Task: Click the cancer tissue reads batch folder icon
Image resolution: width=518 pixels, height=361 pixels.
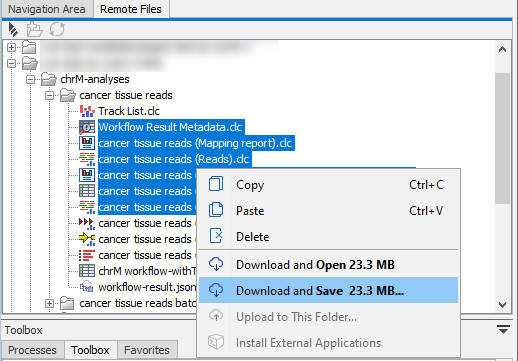Action: pyautogui.click(x=67, y=303)
